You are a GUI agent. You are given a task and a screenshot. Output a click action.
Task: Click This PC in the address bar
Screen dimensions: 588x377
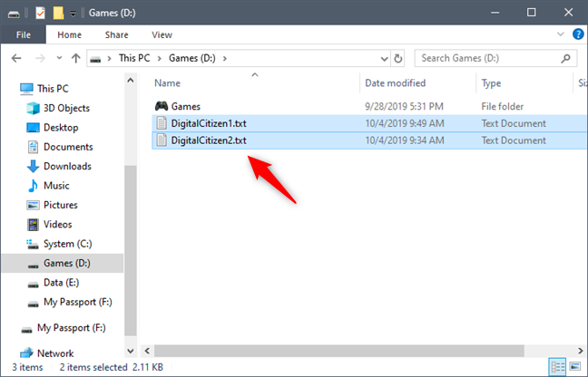click(x=134, y=58)
